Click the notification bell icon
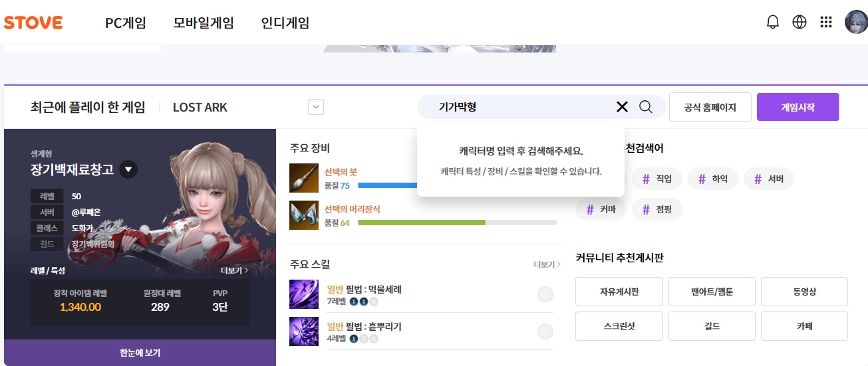This screenshot has width=868, height=366. [772, 23]
